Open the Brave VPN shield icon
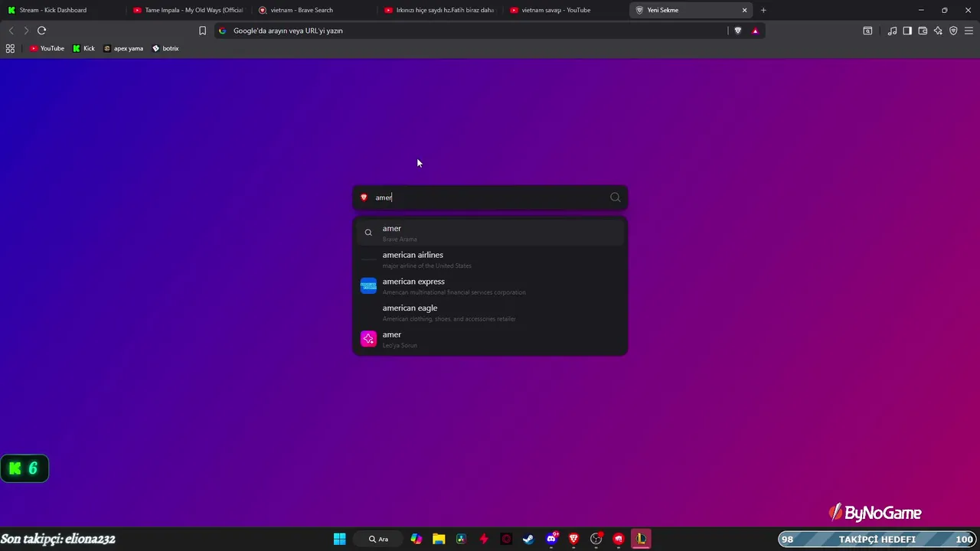This screenshot has width=980, height=551. (x=953, y=31)
